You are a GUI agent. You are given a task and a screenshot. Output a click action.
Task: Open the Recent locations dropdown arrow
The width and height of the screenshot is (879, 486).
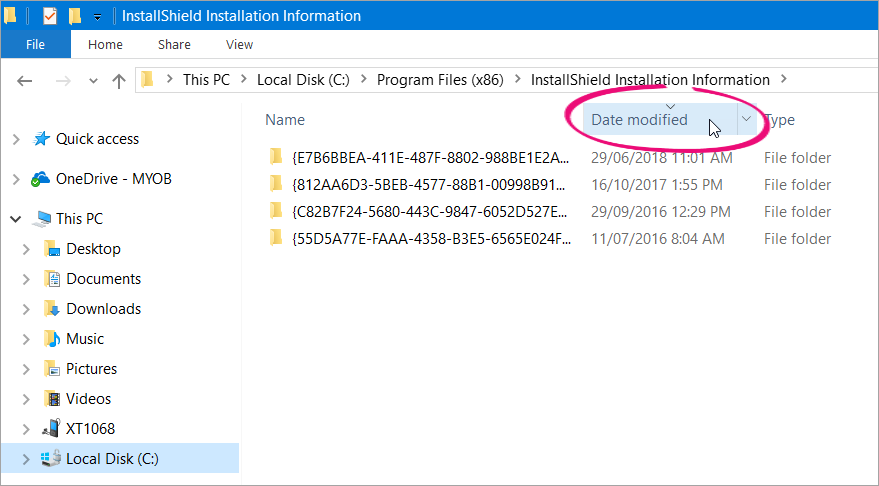point(91,81)
